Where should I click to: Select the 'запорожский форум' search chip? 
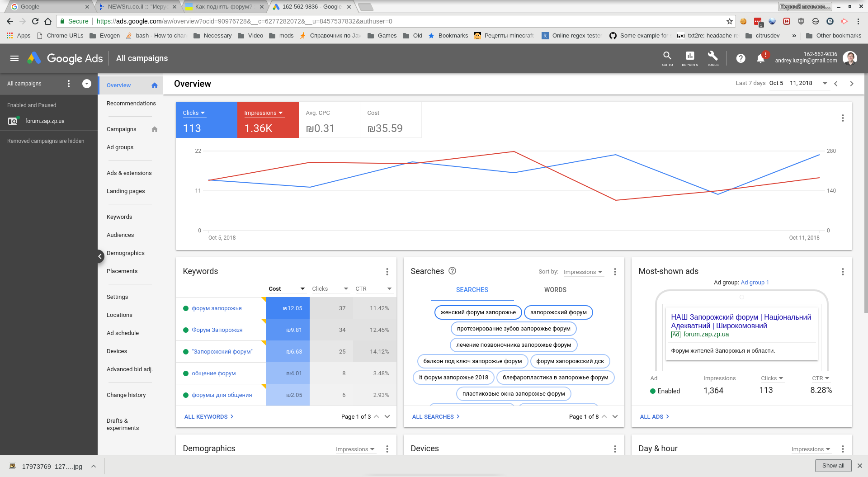pos(558,312)
